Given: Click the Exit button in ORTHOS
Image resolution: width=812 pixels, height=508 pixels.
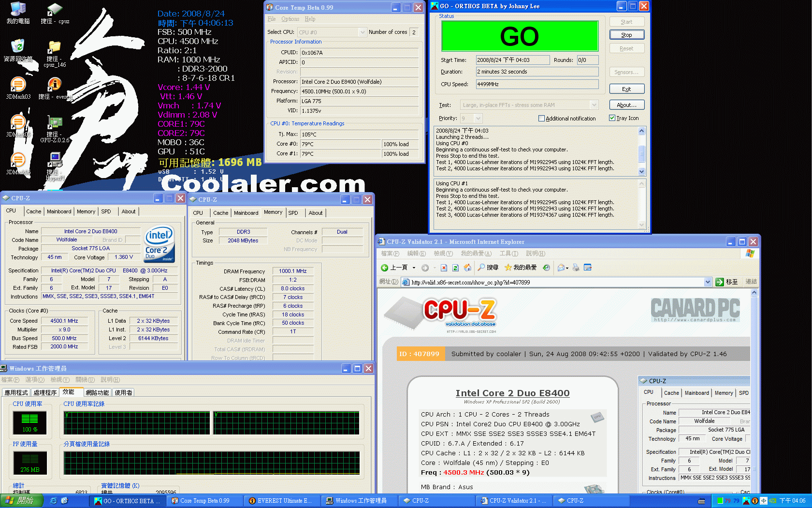Looking at the screenshot, I should coord(627,89).
